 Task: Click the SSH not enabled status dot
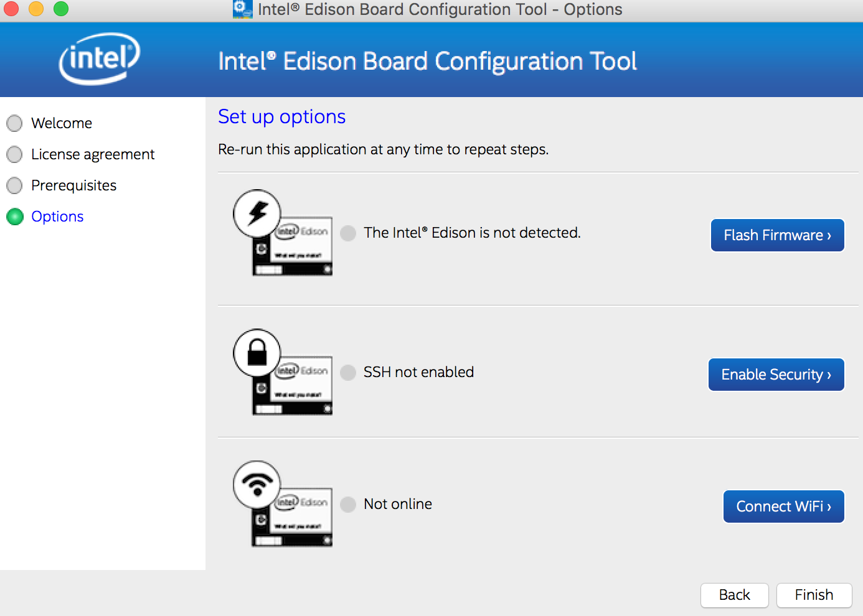[349, 373]
